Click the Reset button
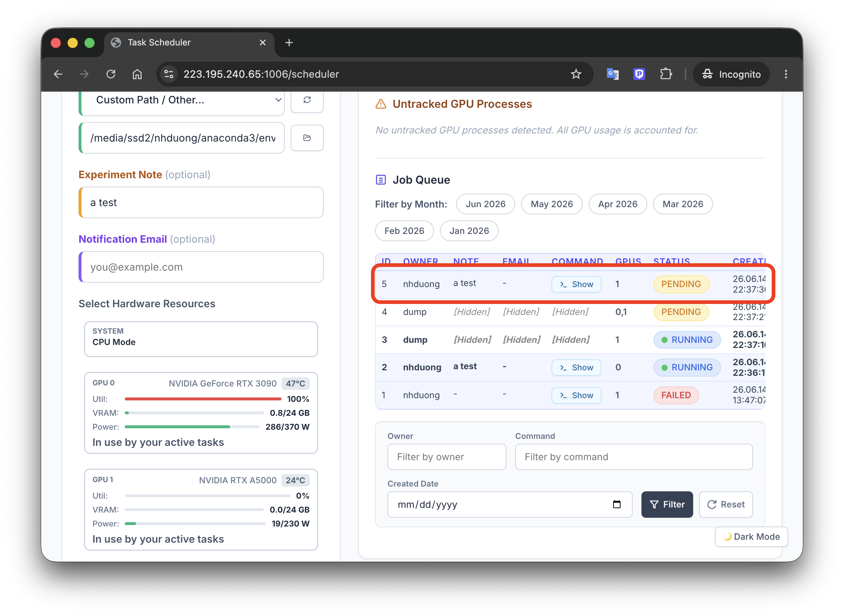The image size is (844, 616). click(x=725, y=504)
